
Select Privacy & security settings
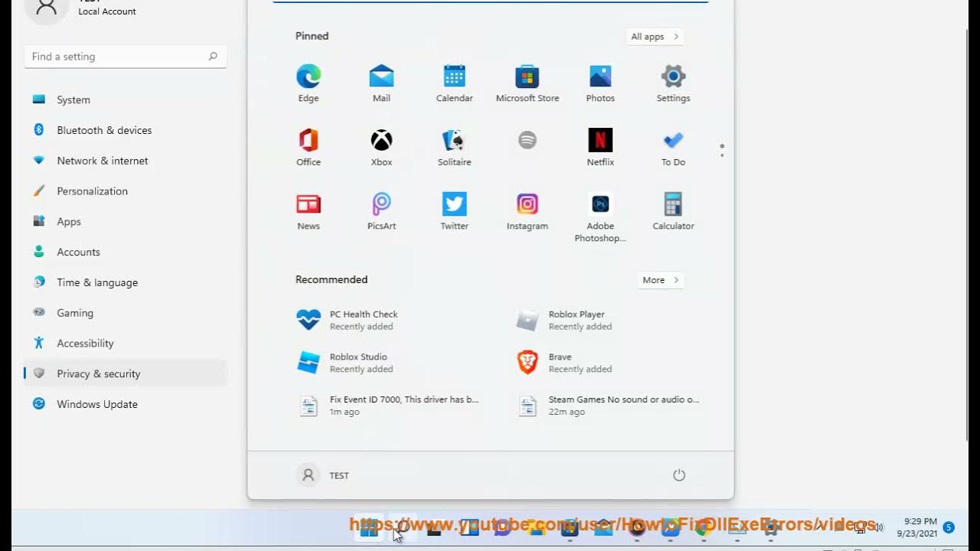(x=126, y=373)
